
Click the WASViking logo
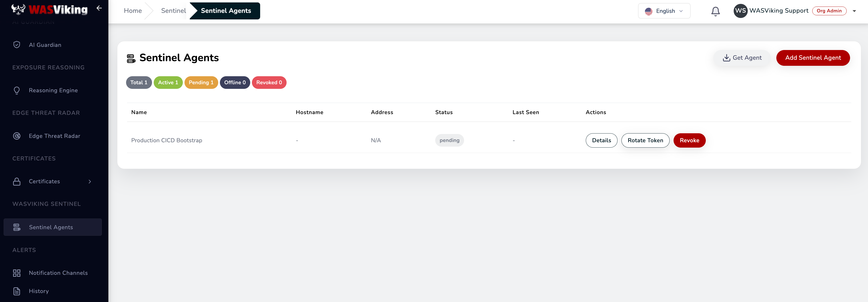[49, 9]
